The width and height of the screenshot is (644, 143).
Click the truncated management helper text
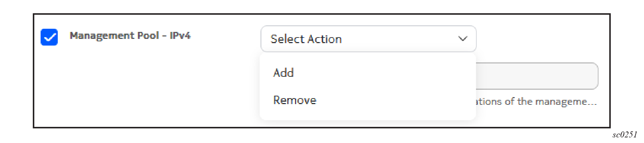tap(535, 102)
